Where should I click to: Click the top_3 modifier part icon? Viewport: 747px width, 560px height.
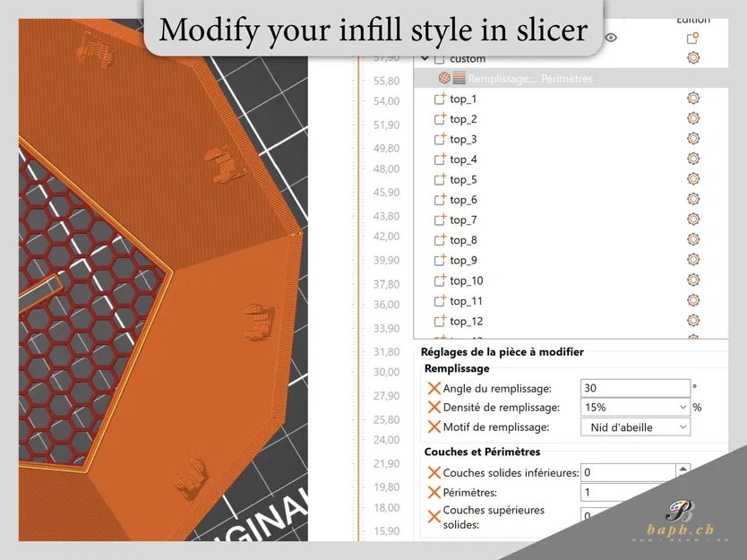[440, 139]
